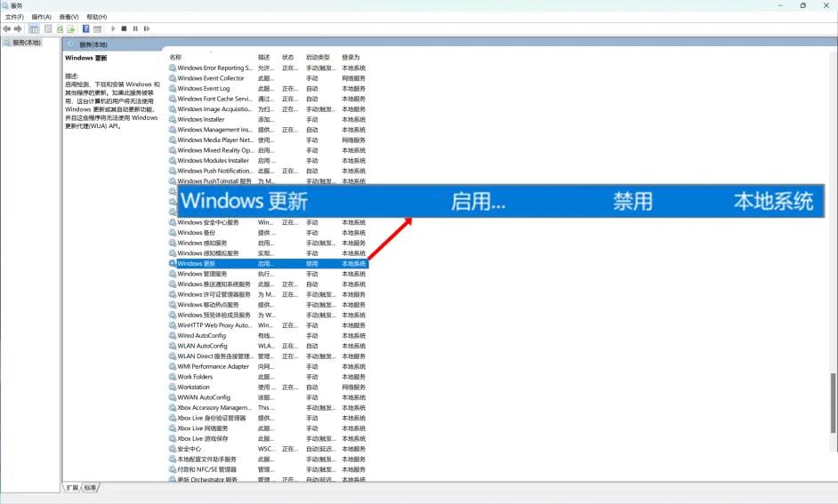Image resolution: width=838 pixels, height=504 pixels.
Task: Switch to the 标准 tab
Action: (x=91, y=487)
